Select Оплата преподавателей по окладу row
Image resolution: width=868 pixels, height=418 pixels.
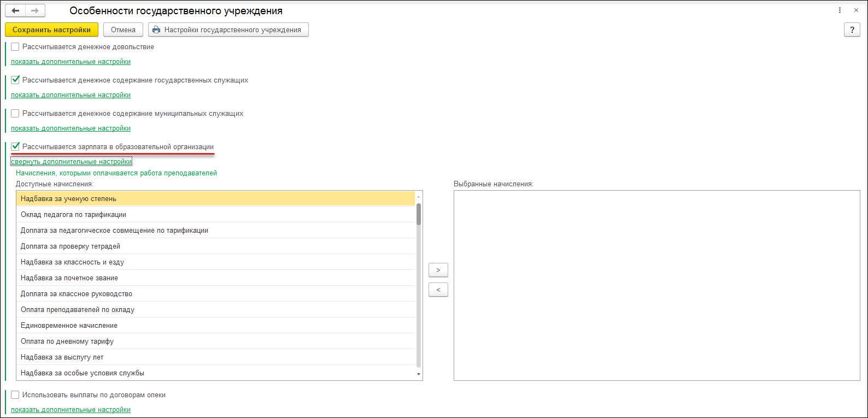tap(216, 310)
